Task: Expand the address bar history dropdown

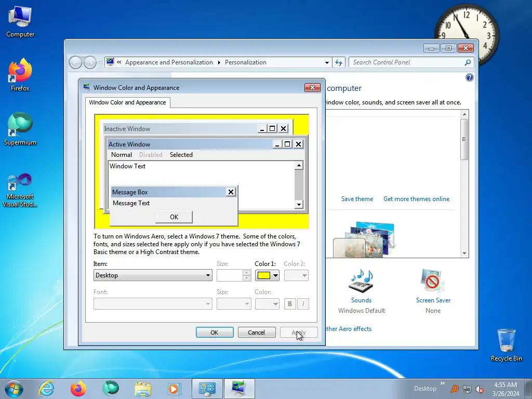Action: (x=327, y=63)
